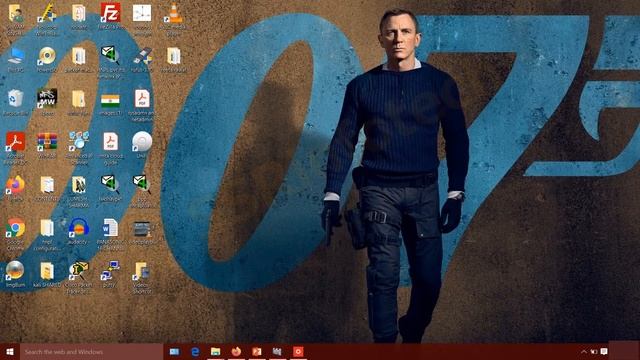Open the Windows Start menu
640x360 pixels.
10,351
